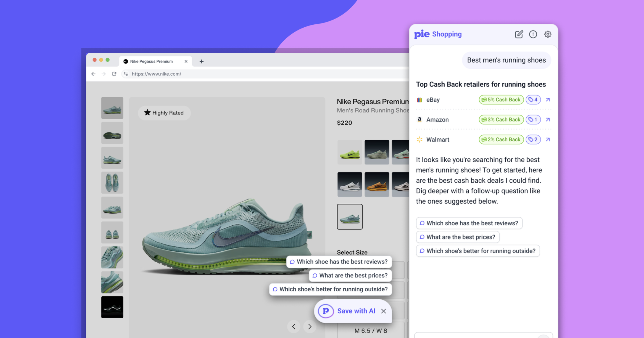The height and width of the screenshot is (338, 644).
Task: Go back in browser history
Action: point(93,74)
